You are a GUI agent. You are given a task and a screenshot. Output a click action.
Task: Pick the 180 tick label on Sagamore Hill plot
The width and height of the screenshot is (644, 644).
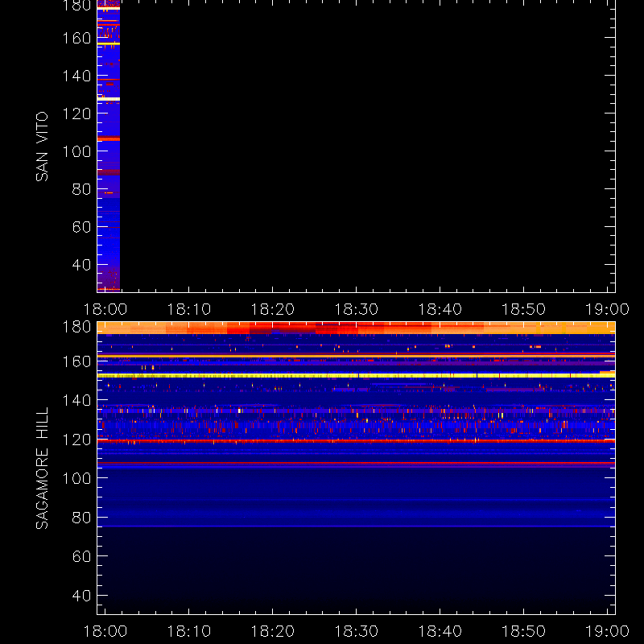(x=76, y=327)
